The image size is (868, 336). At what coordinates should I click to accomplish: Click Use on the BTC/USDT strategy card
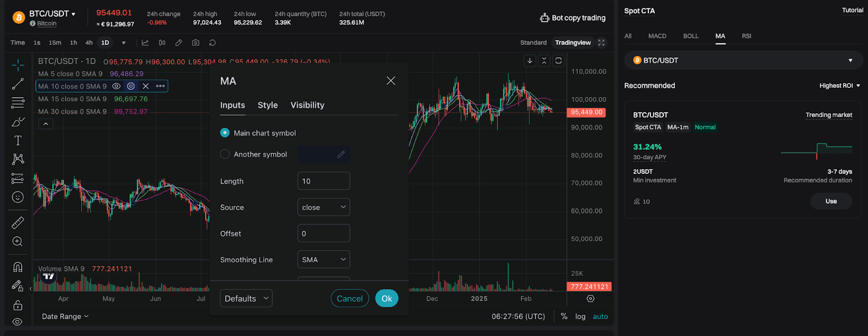tap(831, 201)
